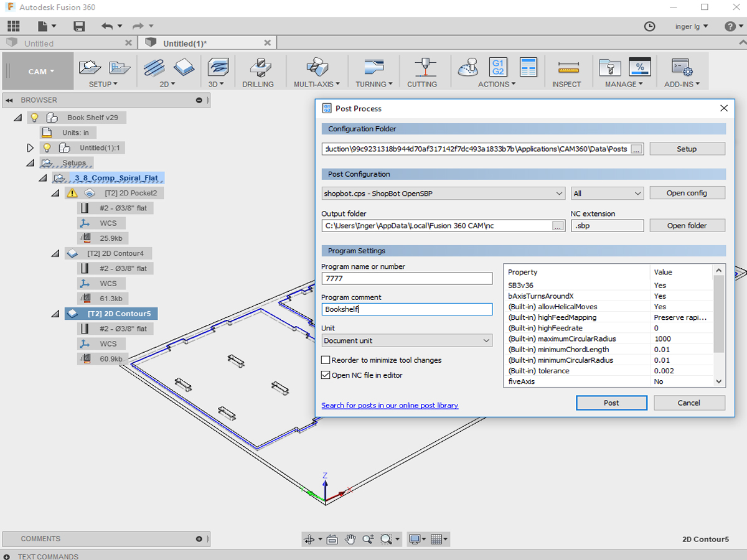The height and width of the screenshot is (560, 747).
Task: Open the online post library search link
Action: point(390,405)
